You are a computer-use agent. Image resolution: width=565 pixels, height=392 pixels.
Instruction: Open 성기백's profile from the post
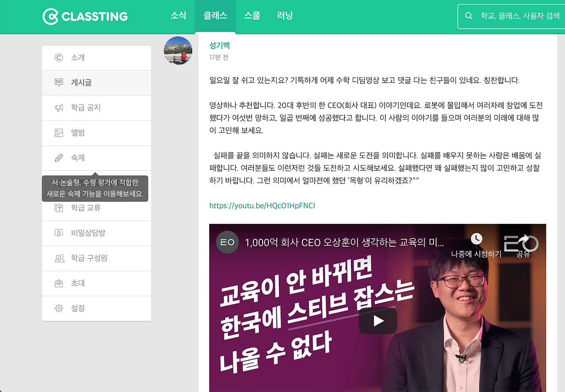click(x=219, y=45)
